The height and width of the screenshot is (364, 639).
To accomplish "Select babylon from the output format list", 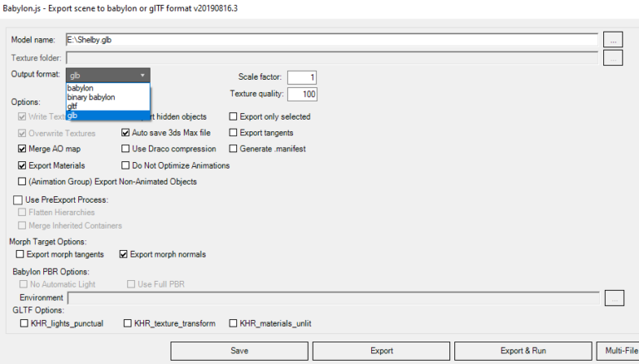I will click(108, 88).
